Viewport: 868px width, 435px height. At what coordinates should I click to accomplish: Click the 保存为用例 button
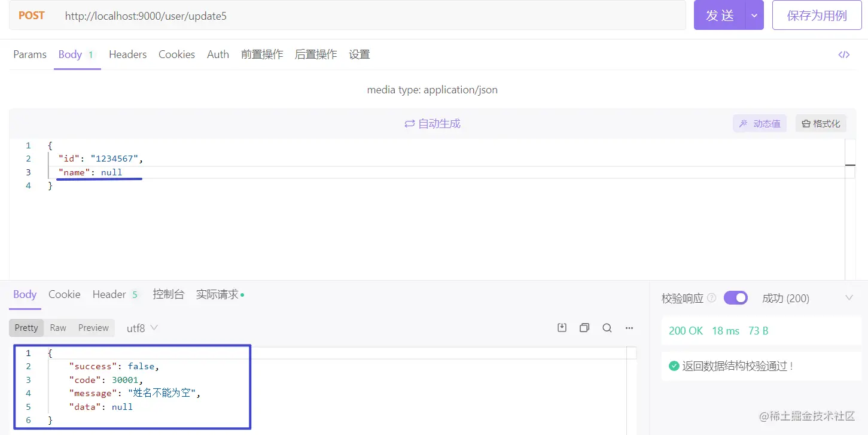click(x=817, y=16)
